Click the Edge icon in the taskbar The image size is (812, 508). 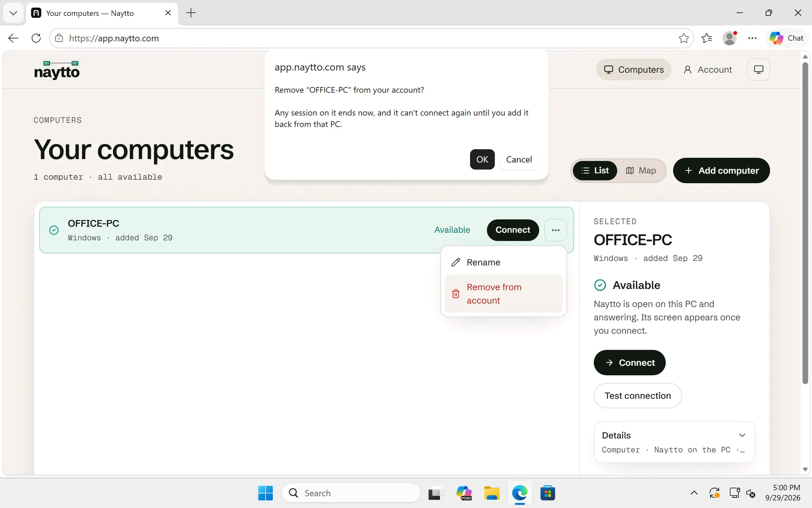point(520,493)
